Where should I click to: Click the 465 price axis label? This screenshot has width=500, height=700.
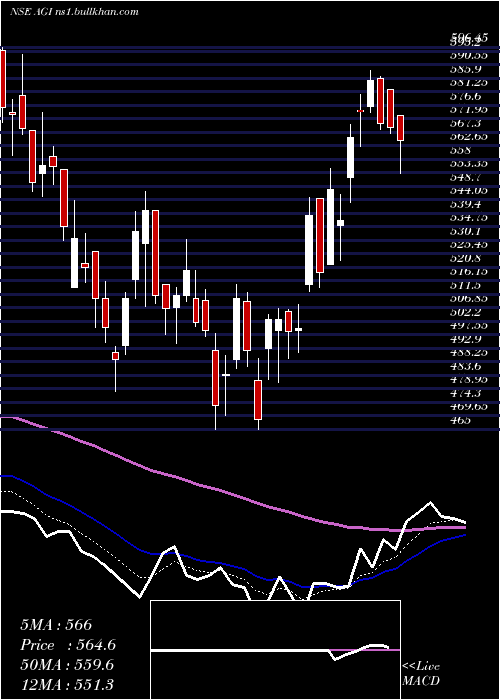tap(461, 421)
